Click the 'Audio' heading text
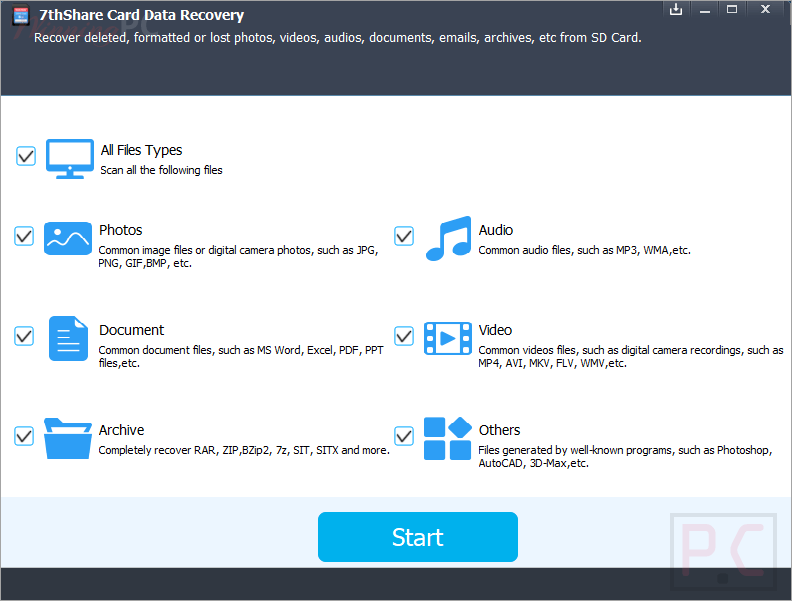This screenshot has height=601, width=792. point(496,230)
